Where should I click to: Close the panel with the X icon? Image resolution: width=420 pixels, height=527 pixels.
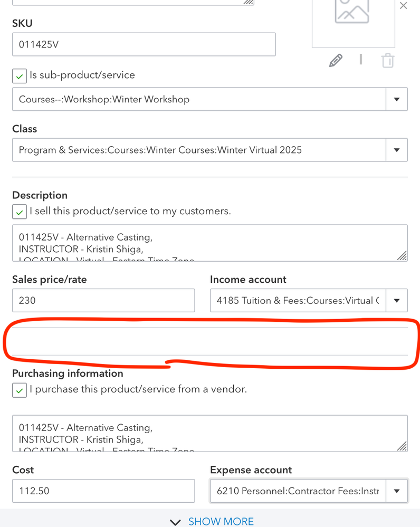404,6
